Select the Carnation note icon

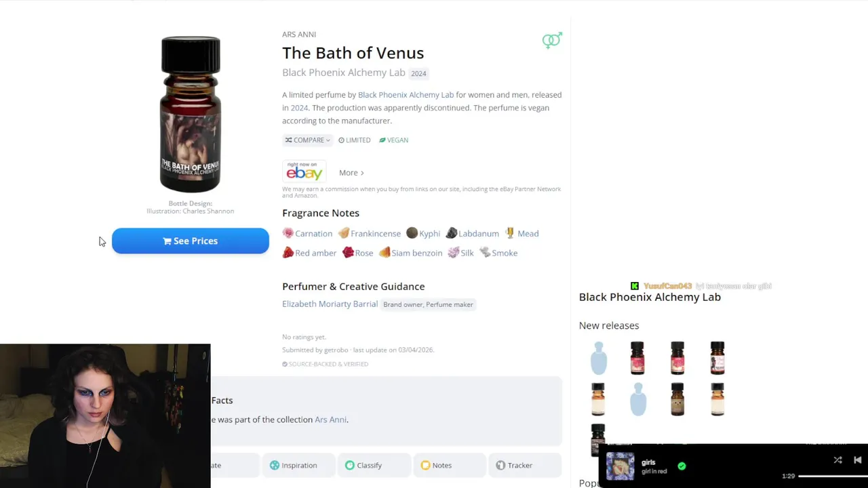click(x=288, y=233)
